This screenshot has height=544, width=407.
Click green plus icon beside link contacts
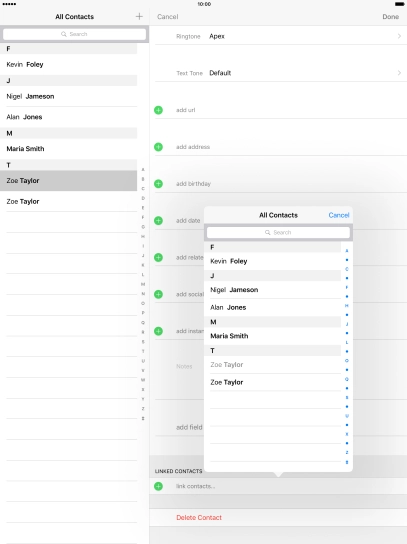pos(158,486)
